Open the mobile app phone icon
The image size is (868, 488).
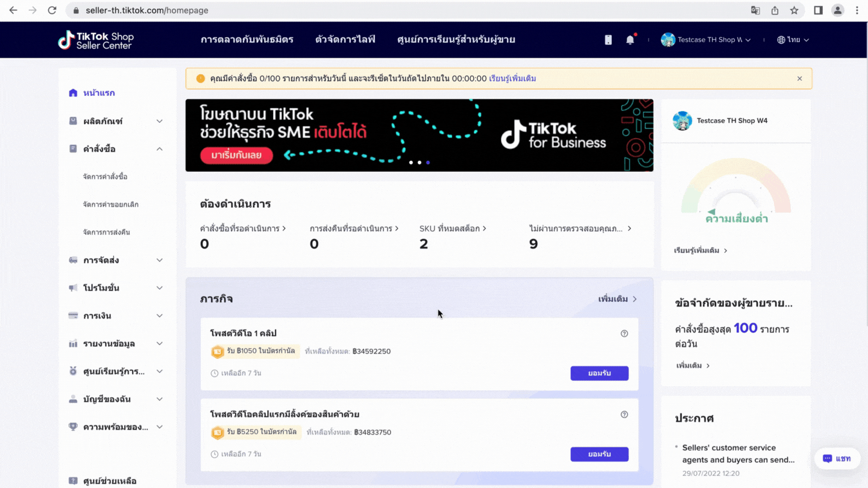point(608,40)
